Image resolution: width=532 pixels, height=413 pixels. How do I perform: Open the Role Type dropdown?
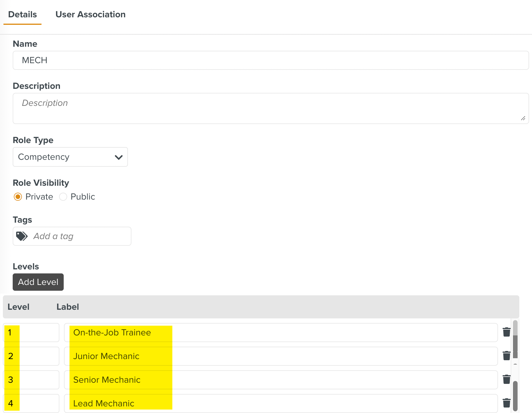tap(70, 157)
